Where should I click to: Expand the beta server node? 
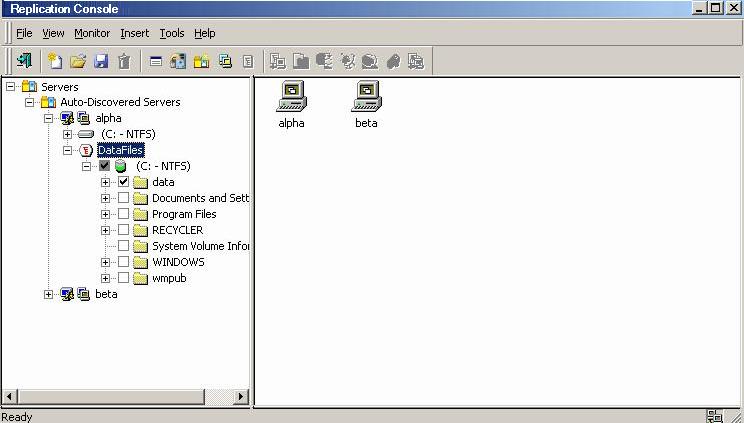click(48, 294)
